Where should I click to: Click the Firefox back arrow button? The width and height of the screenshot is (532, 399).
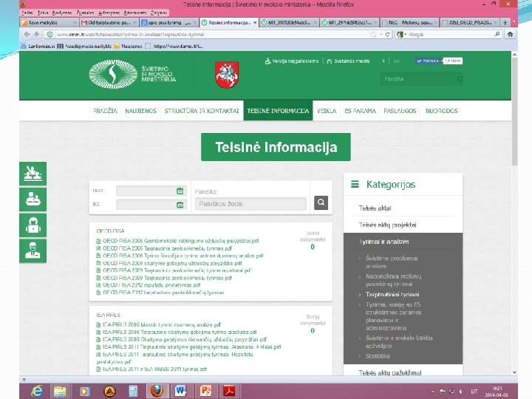[x=27, y=34]
